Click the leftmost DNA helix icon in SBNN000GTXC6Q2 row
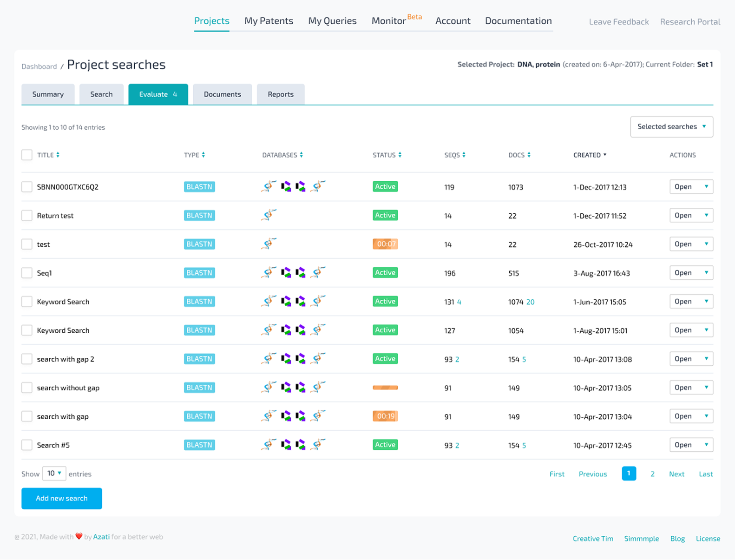Screen dimensions: 735x560 click(269, 186)
